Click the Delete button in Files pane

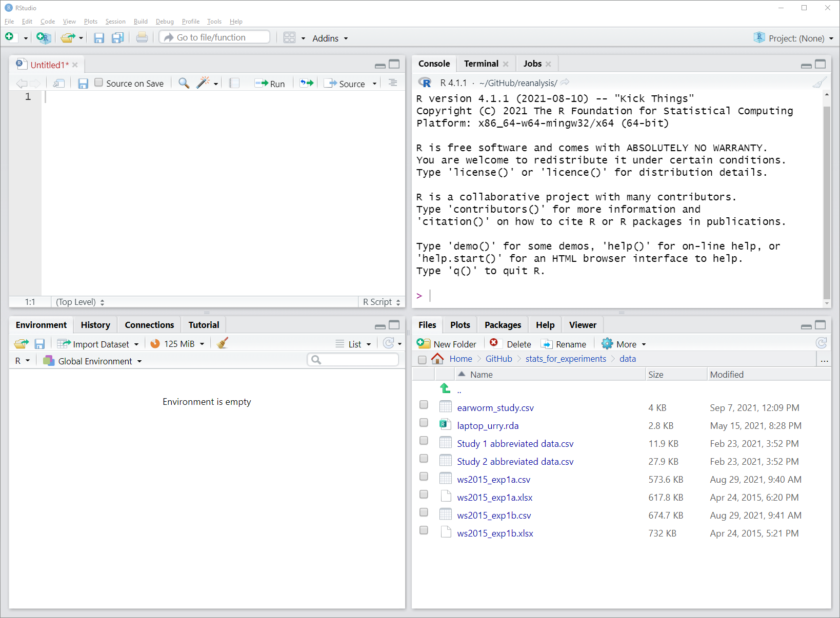510,344
